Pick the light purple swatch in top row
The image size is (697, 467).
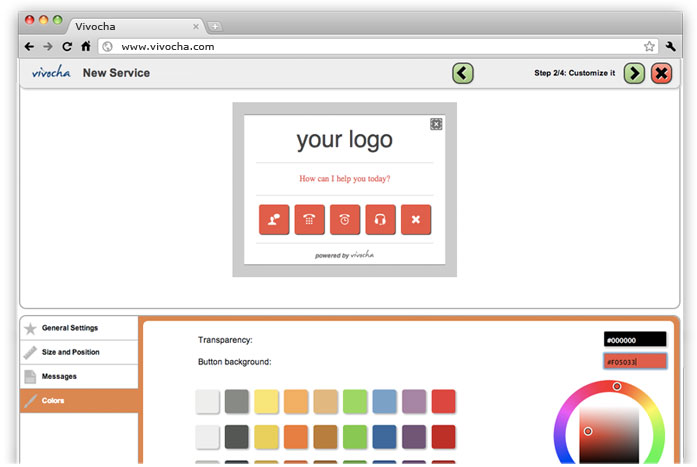(414, 401)
